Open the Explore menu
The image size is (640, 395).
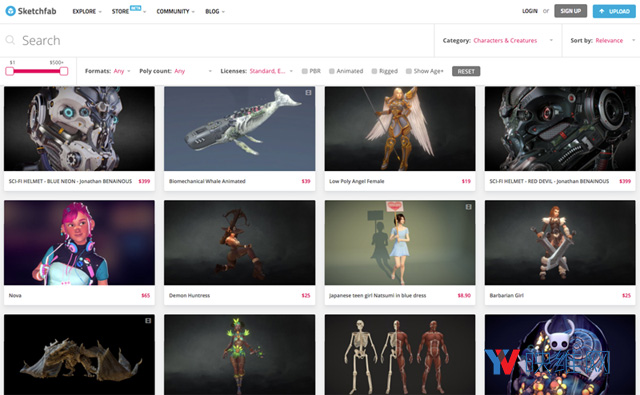tap(87, 11)
